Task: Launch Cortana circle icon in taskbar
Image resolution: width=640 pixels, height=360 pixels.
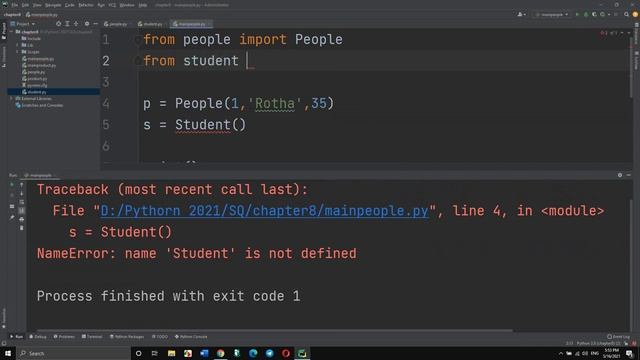Action: [x=138, y=353]
